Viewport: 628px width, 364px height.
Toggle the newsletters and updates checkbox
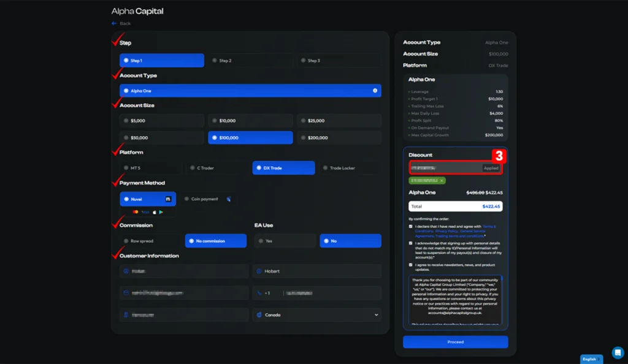[x=410, y=265]
